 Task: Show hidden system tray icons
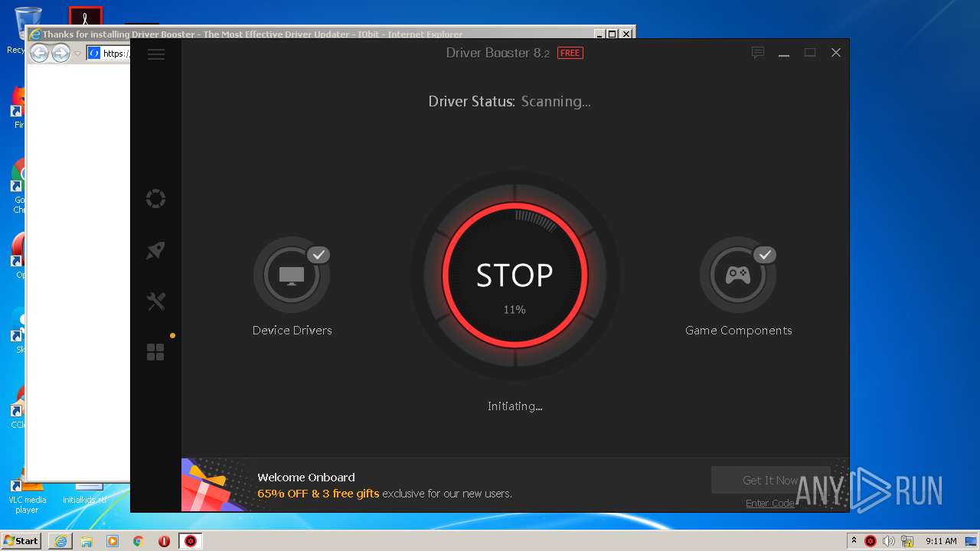(854, 540)
